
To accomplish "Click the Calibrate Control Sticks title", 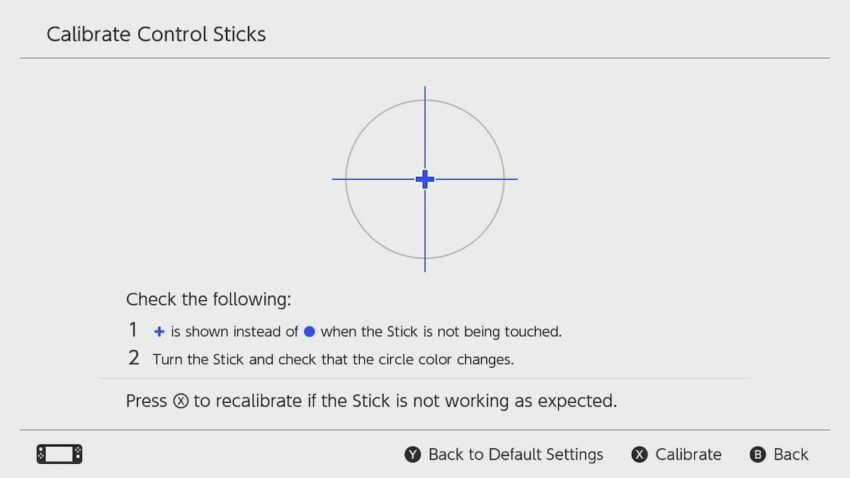I will (x=156, y=34).
